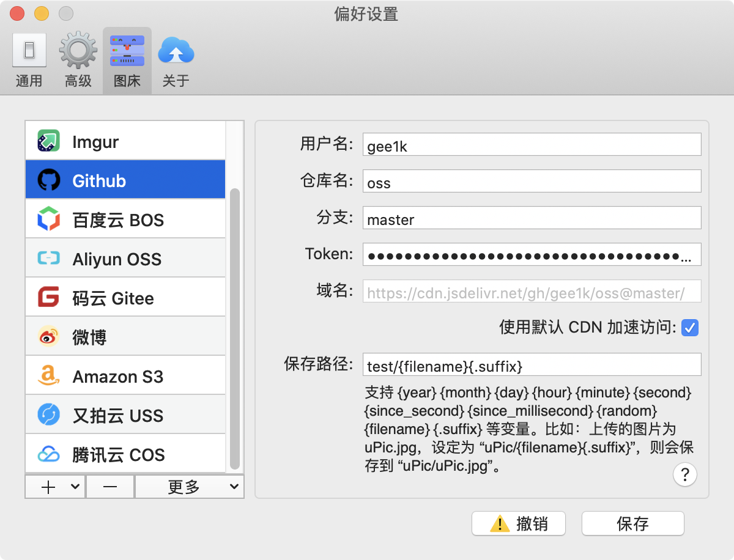Click the 图床 server stack icon
This screenshot has width=734, height=560.
(127, 50)
